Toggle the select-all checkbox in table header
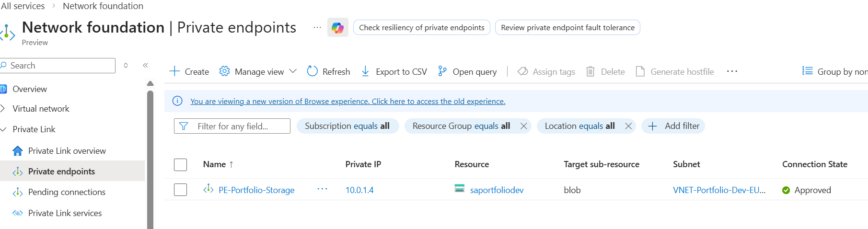868x229 pixels. (180, 164)
